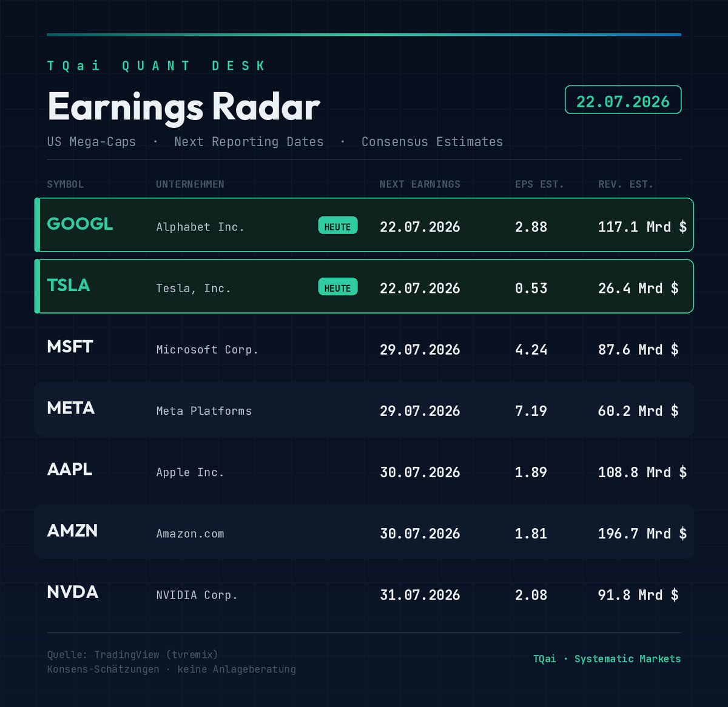Click company name Apple Inc.

click(x=190, y=472)
